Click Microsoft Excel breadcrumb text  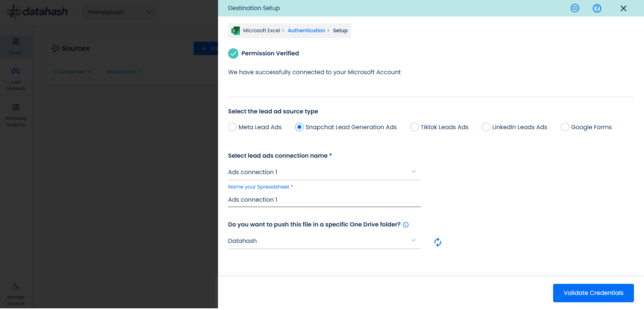coord(261,31)
